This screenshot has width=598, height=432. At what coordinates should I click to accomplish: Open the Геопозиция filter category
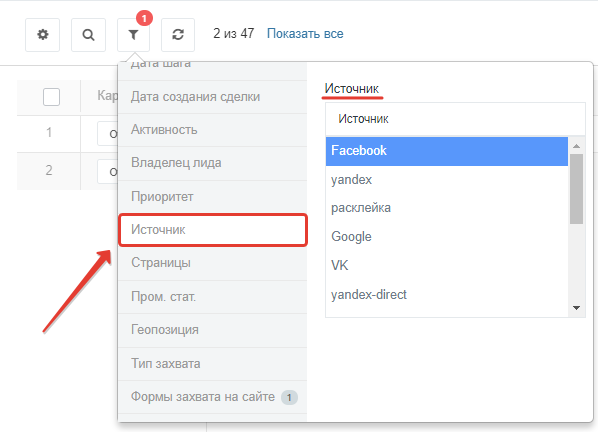[x=212, y=330]
